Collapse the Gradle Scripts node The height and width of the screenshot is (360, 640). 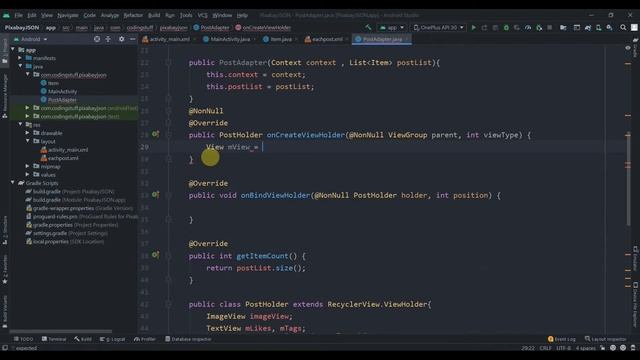pyautogui.click(x=13, y=183)
